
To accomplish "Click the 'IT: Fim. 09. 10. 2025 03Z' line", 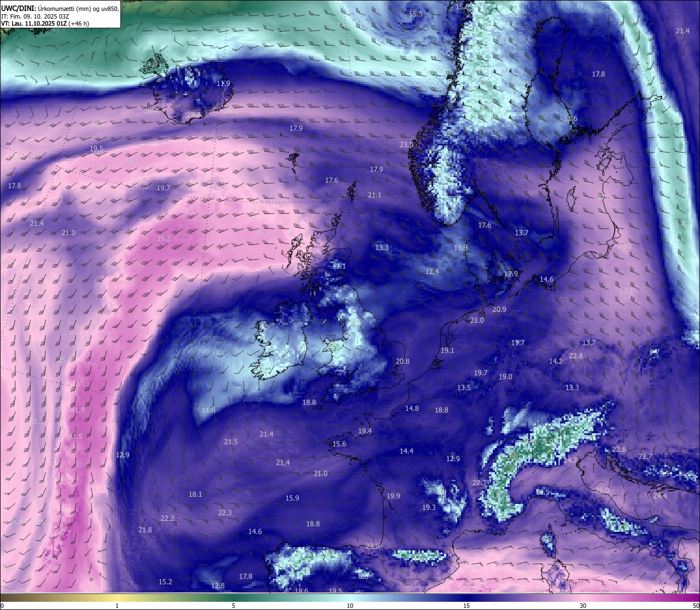I will click(35, 16).
